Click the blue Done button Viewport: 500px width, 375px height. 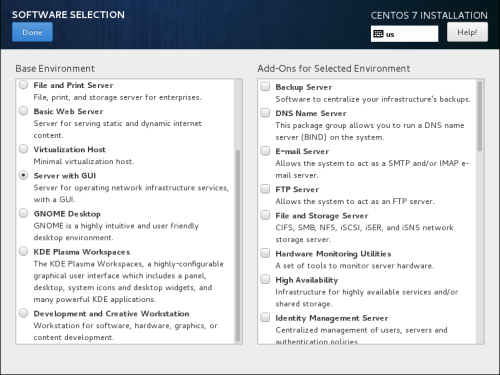pyautogui.click(x=32, y=32)
